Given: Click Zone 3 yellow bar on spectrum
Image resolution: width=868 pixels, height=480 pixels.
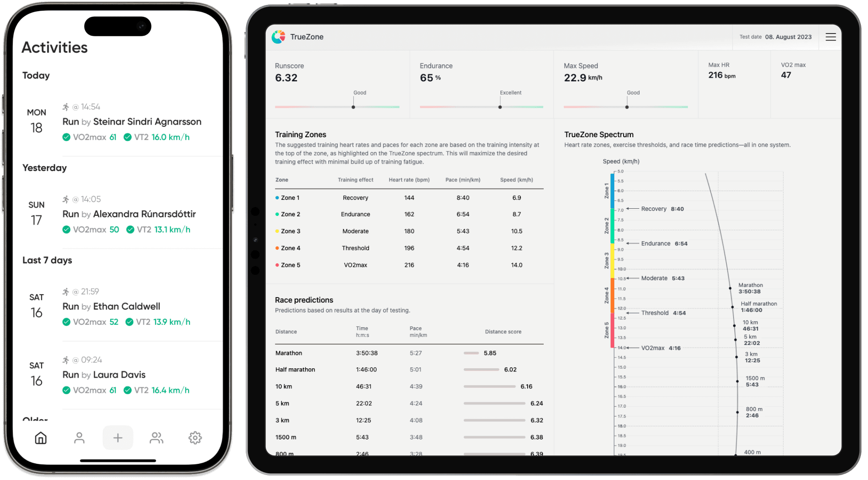Looking at the screenshot, I should pos(612,261).
